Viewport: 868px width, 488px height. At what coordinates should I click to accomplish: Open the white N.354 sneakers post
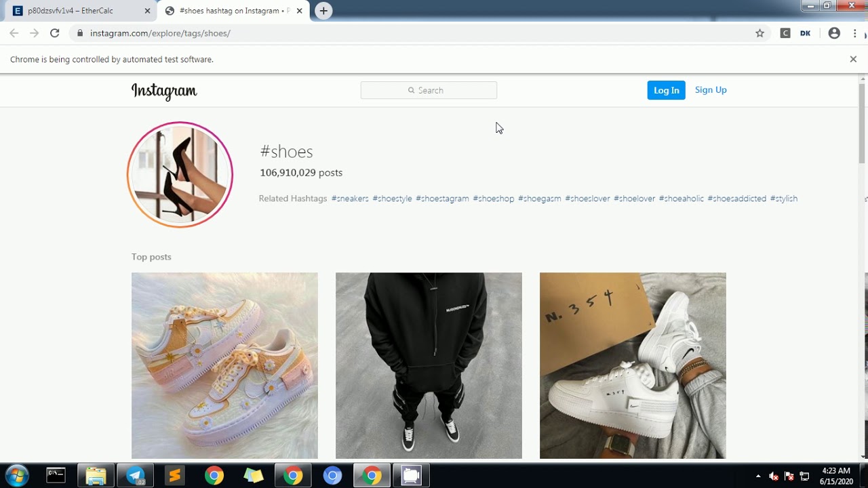click(x=633, y=365)
